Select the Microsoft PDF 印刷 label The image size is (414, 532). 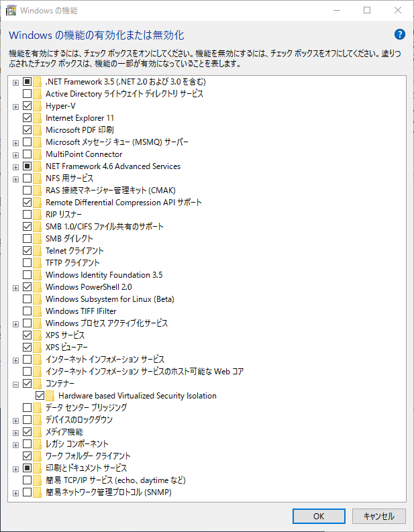point(80,130)
